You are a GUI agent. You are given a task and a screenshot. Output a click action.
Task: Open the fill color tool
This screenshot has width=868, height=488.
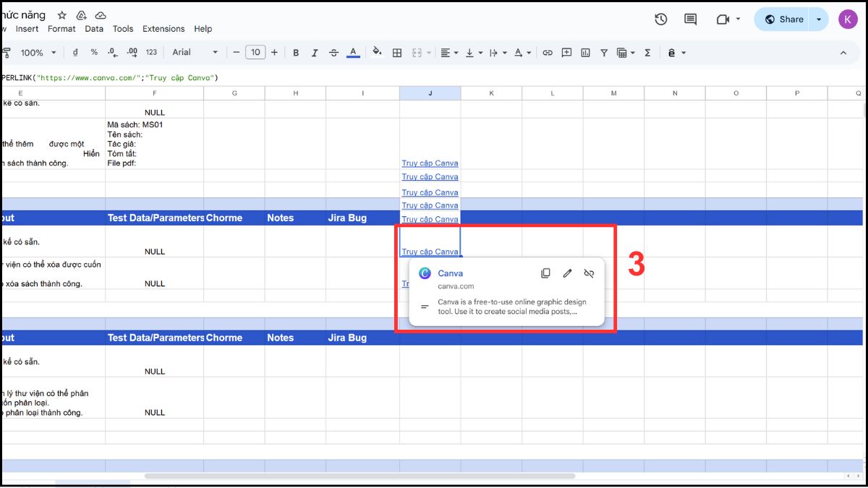point(376,52)
